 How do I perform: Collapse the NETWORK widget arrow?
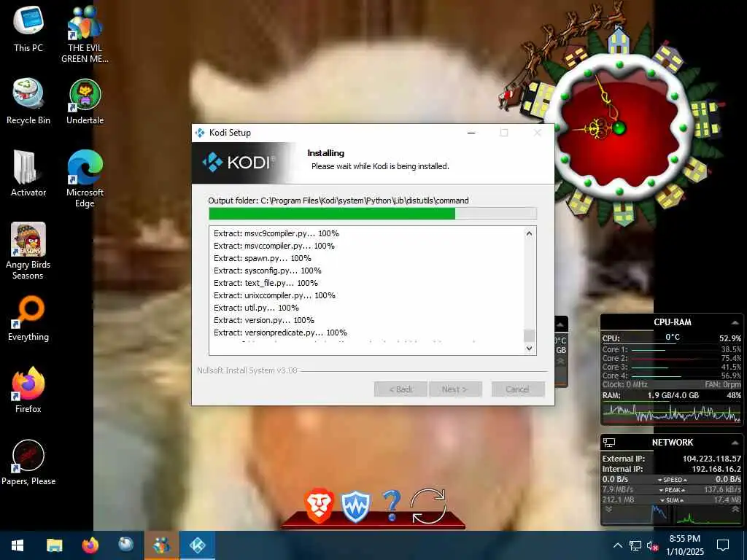tap(735, 443)
